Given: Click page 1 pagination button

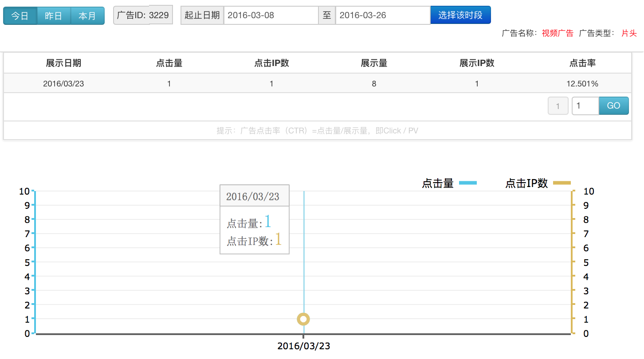Looking at the screenshot, I should click(558, 106).
